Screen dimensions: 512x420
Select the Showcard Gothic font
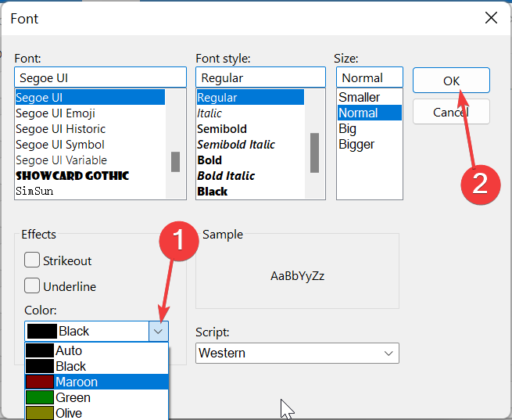tap(90, 176)
